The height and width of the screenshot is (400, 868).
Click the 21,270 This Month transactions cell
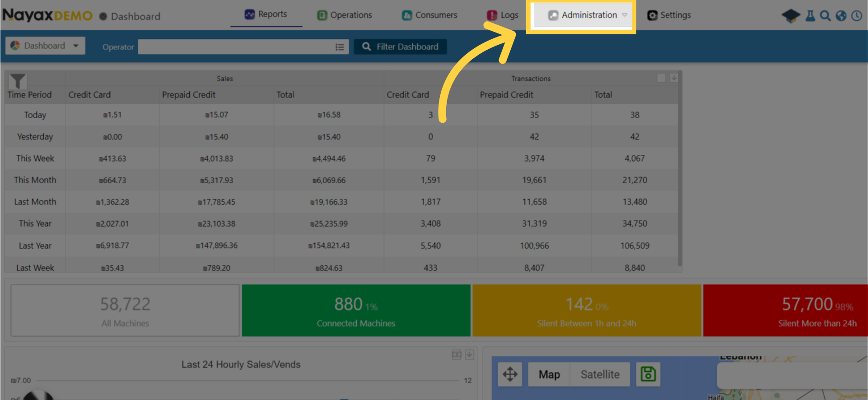635,180
